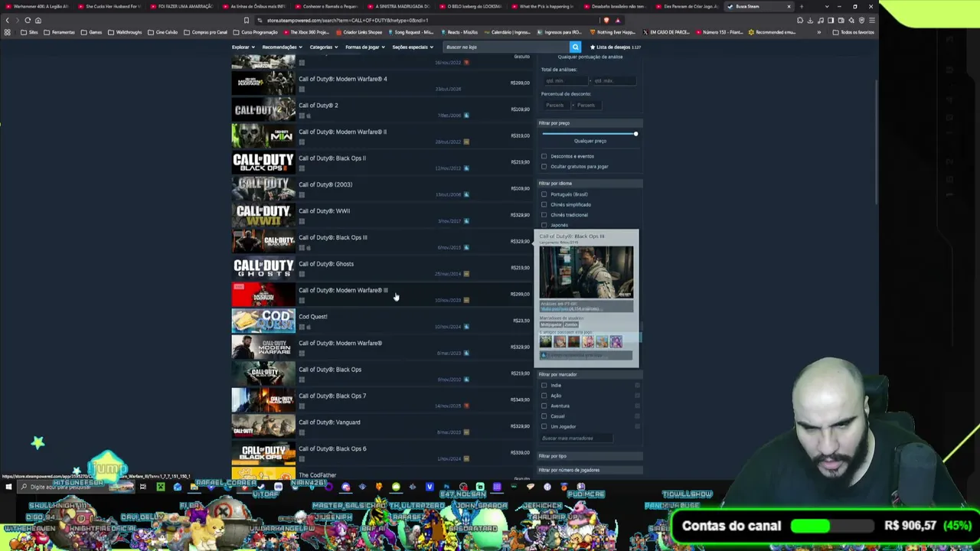Click the Steam search magnifier button
The width and height of the screenshot is (980, 551).
coord(575,47)
